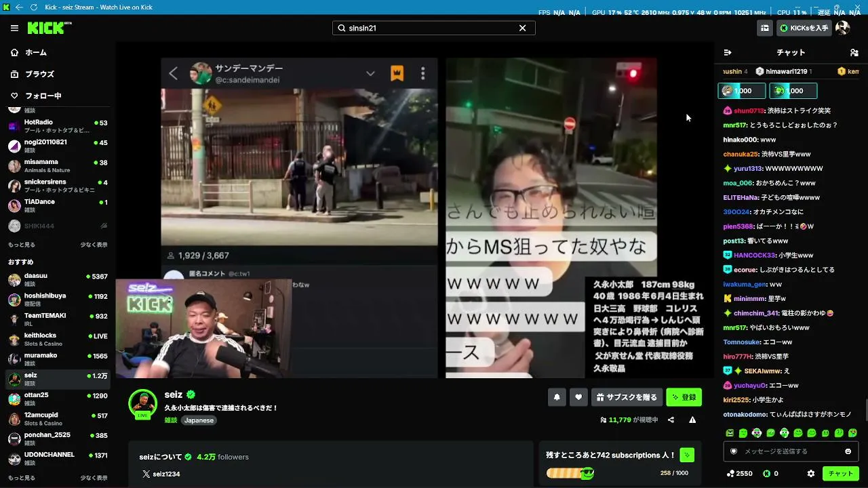Share the stream via share icon

click(x=671, y=420)
